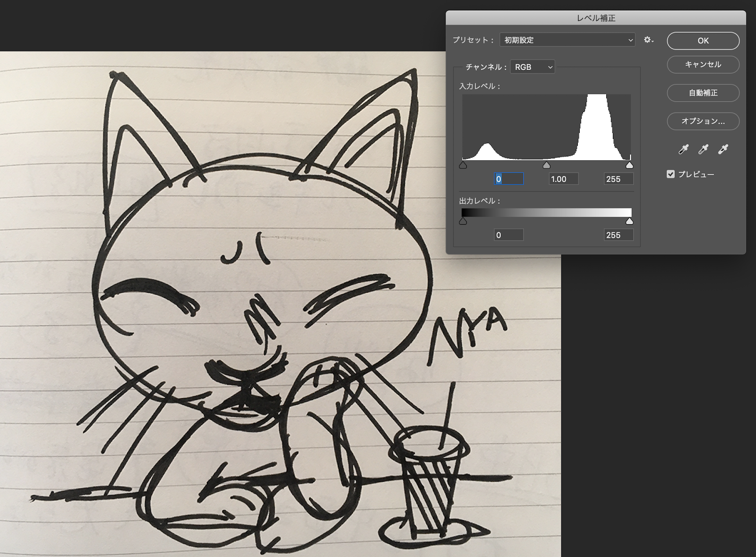Select the gray point eyedropper
Viewport: 756px width, 557px height.
tap(704, 149)
